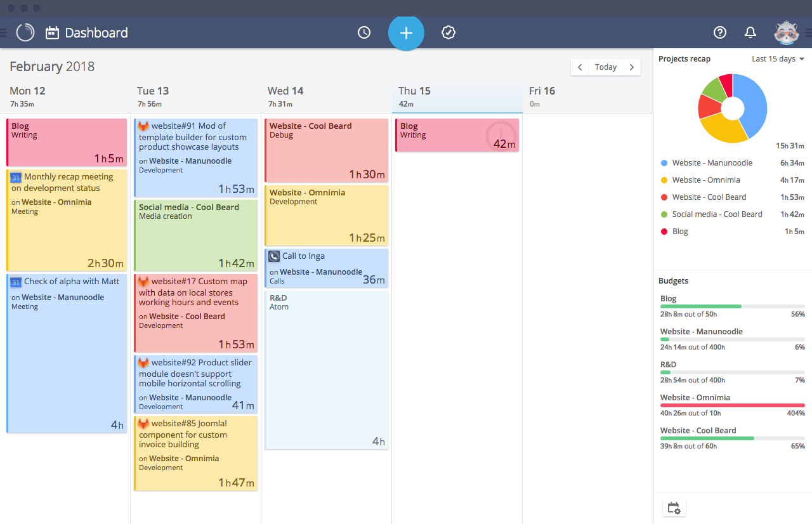Click the Today button
The image size is (812, 524).
click(605, 67)
